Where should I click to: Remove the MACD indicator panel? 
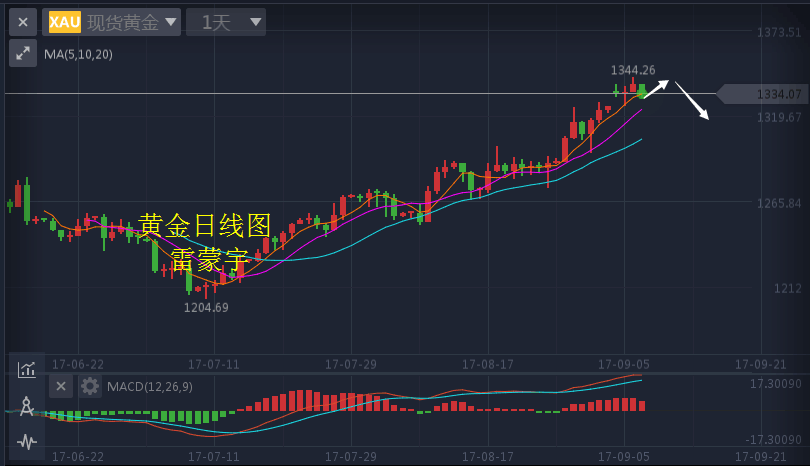[x=61, y=386]
